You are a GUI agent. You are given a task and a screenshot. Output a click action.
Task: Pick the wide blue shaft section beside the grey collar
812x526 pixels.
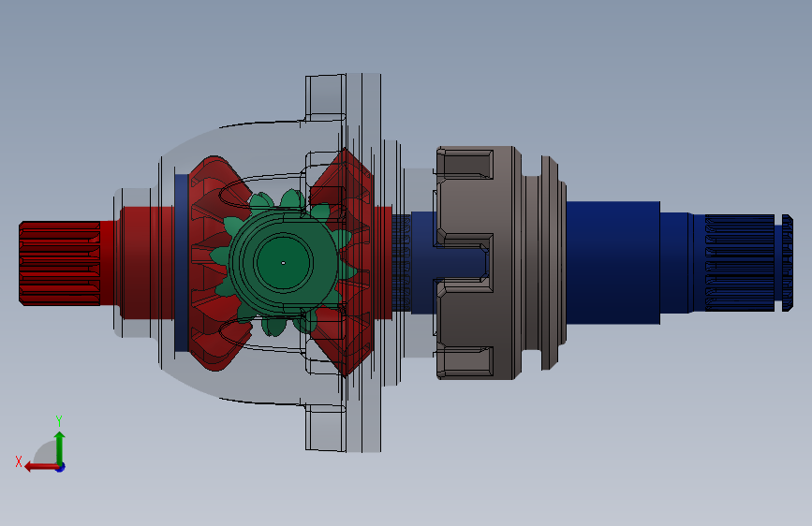click(613, 263)
